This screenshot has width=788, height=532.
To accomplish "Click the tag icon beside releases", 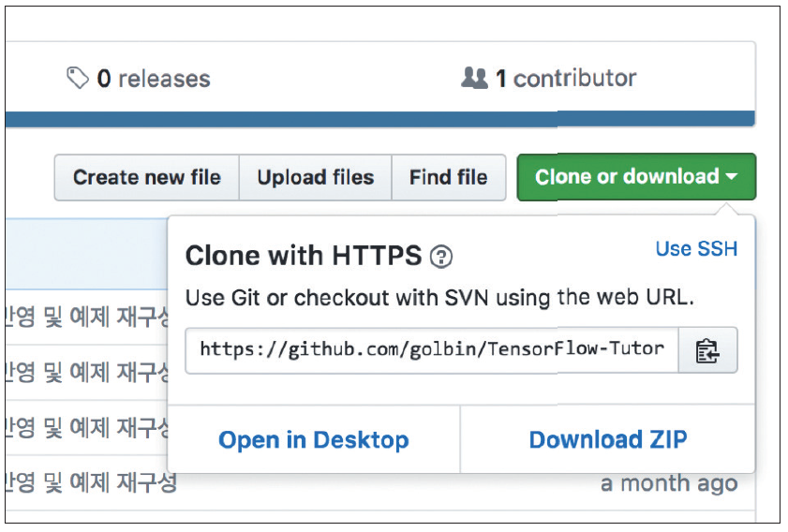I will [x=78, y=78].
